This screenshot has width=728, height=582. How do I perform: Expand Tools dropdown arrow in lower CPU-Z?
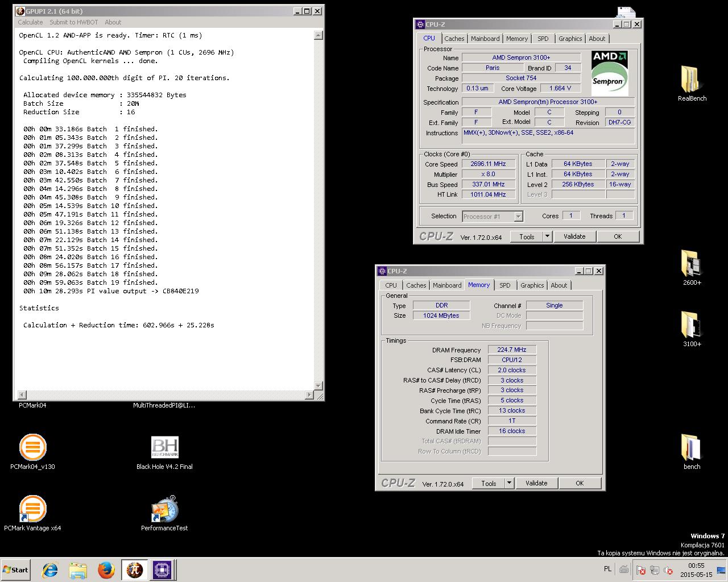[510, 483]
